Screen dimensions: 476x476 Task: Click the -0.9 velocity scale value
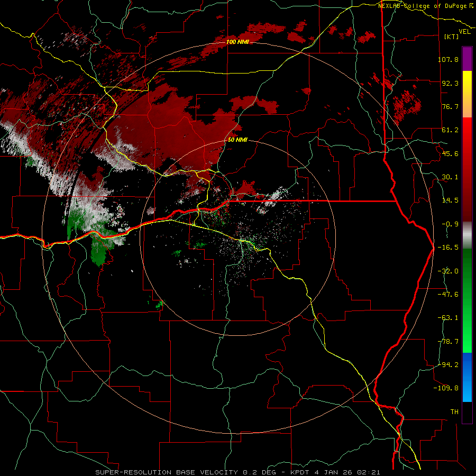[x=450, y=224]
